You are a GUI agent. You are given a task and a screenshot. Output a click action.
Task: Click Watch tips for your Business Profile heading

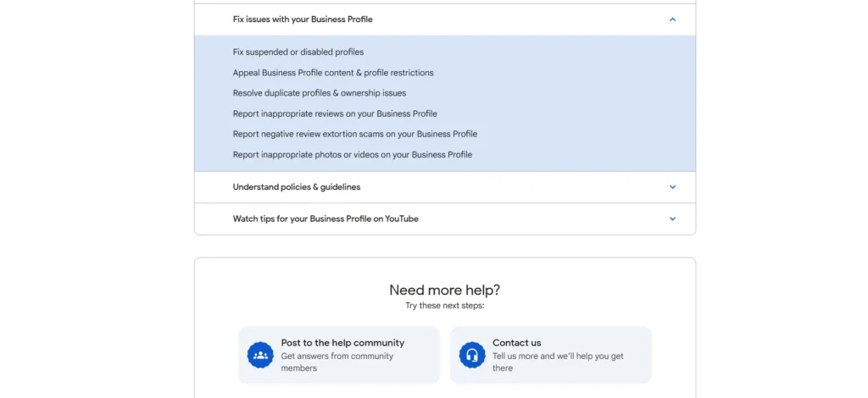(325, 218)
